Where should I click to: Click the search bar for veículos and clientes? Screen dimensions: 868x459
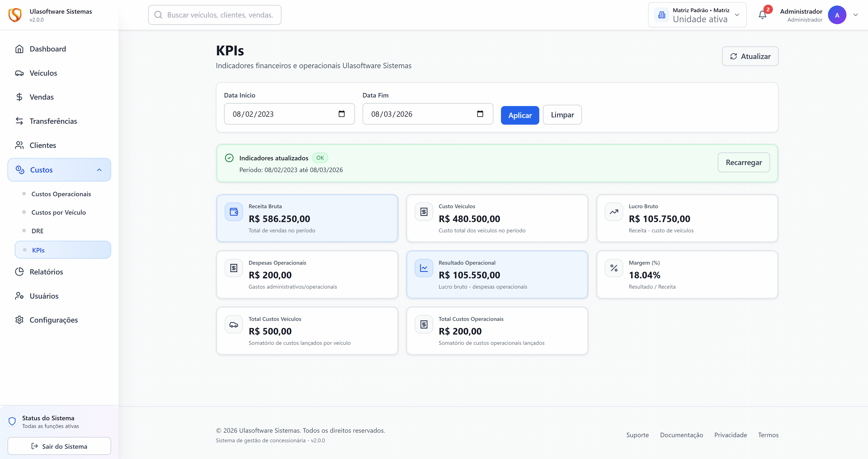215,15
